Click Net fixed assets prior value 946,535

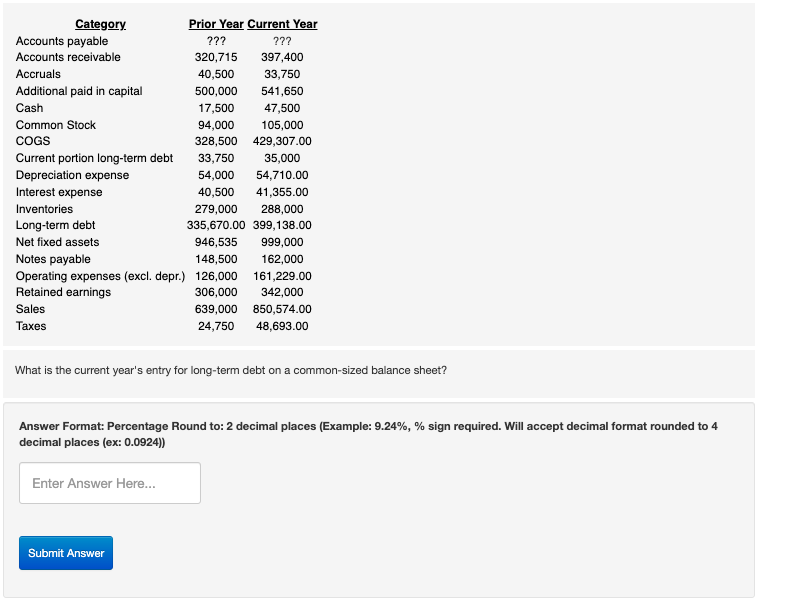pyautogui.click(x=216, y=242)
